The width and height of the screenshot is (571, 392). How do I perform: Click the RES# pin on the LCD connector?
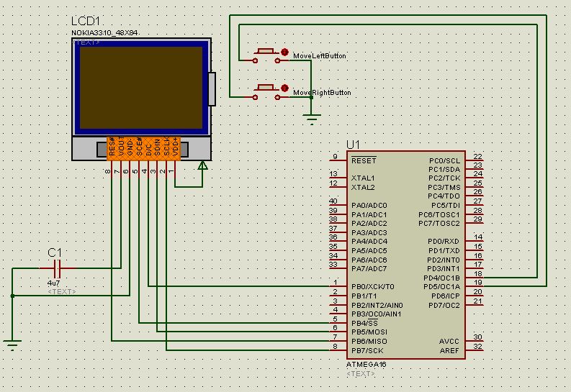[x=112, y=148]
